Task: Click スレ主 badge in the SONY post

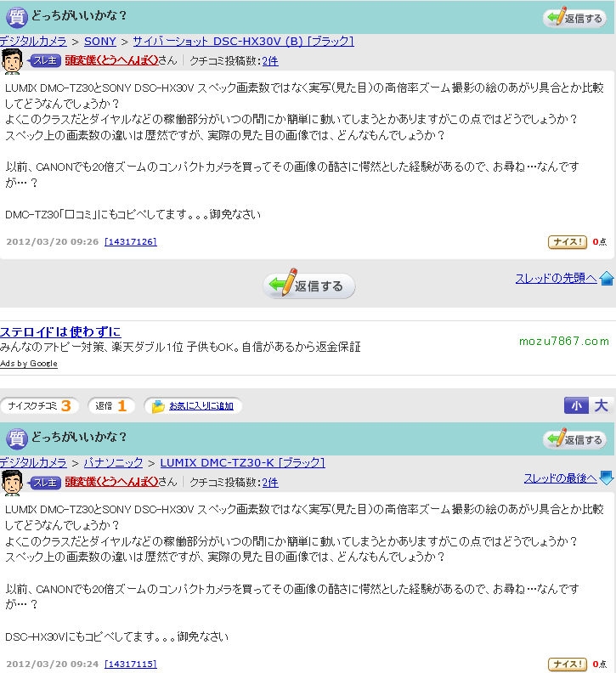Action: 45,61
